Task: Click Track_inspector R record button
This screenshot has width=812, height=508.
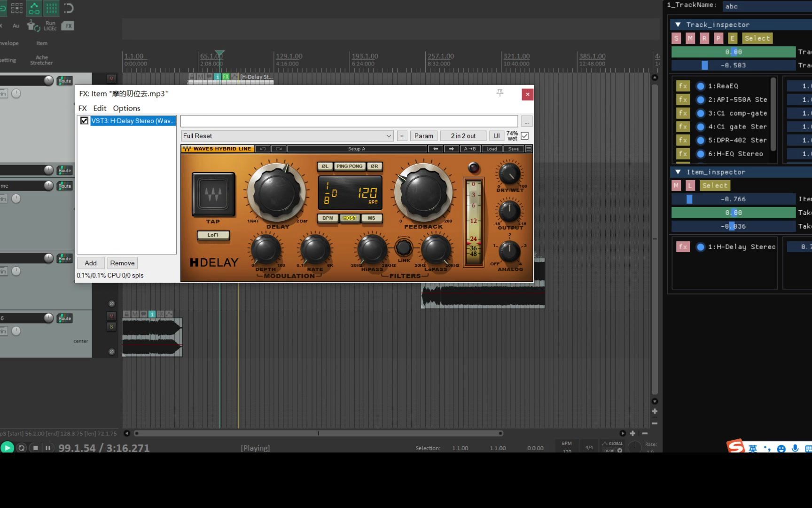Action: coord(704,38)
